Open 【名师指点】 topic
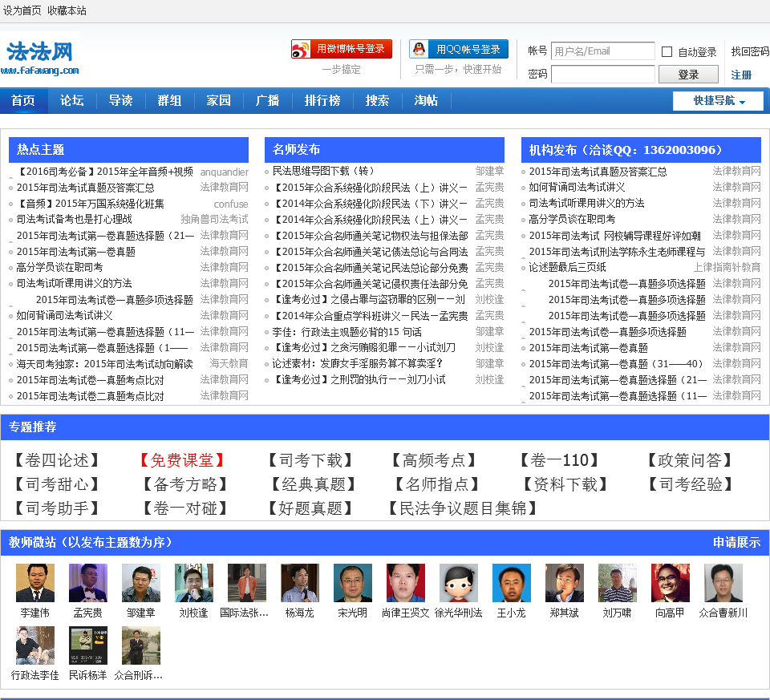The width and height of the screenshot is (770, 700). point(437,484)
